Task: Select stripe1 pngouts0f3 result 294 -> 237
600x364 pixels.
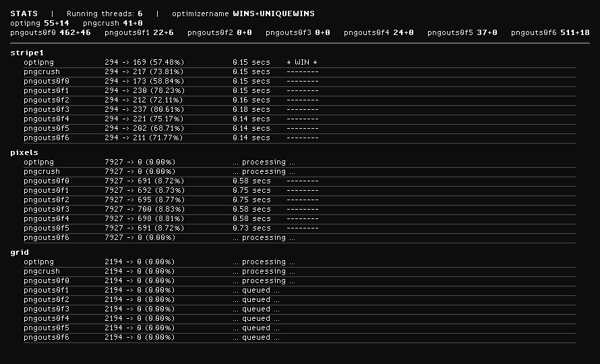Action: click(144, 109)
